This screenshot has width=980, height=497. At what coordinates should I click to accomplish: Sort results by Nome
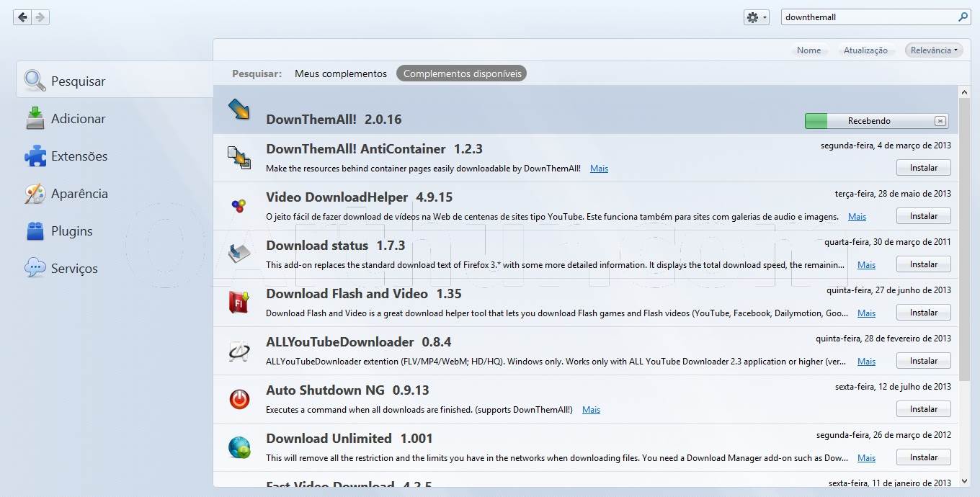808,50
